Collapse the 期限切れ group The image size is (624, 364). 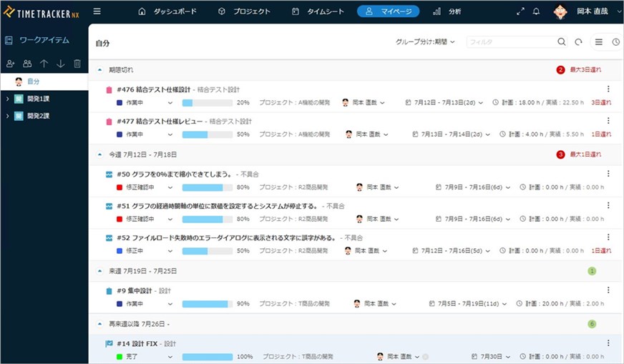(x=100, y=70)
